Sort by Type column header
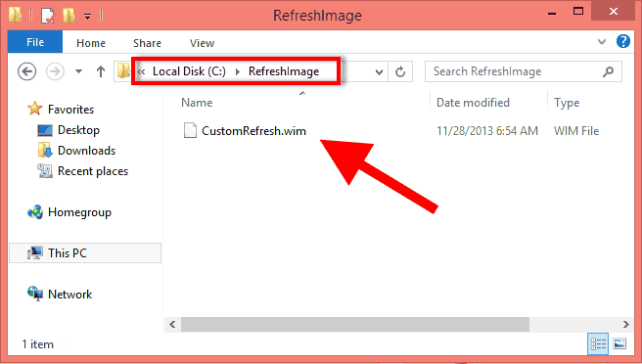Image resolution: width=642 pixels, height=364 pixels. pos(567,103)
